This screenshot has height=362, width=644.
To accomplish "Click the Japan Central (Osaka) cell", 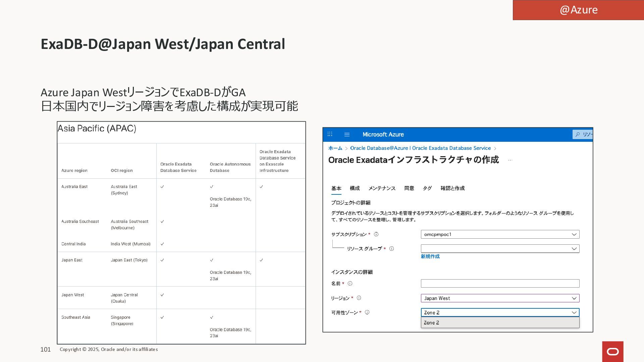I will click(124, 298).
